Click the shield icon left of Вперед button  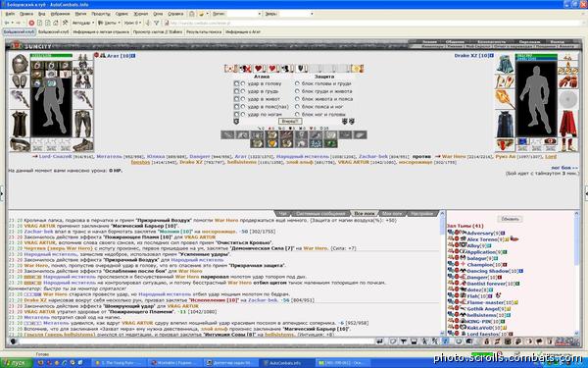(x=236, y=122)
